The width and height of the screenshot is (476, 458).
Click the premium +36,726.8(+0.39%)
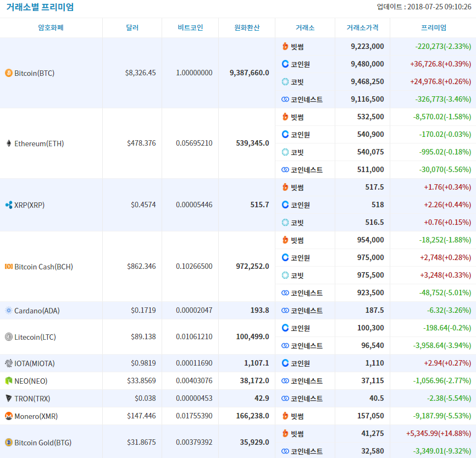coord(440,64)
